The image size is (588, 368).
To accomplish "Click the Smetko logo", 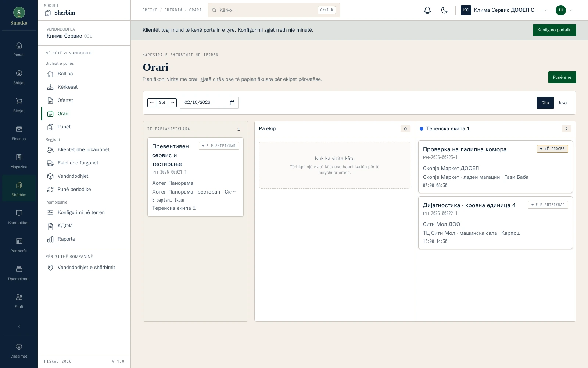I will click(19, 16).
